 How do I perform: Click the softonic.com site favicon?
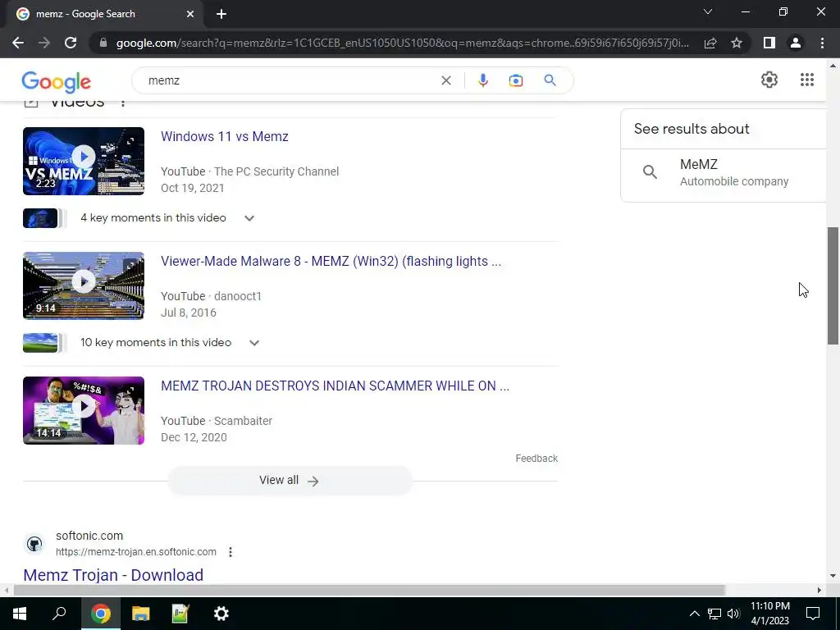(34, 545)
